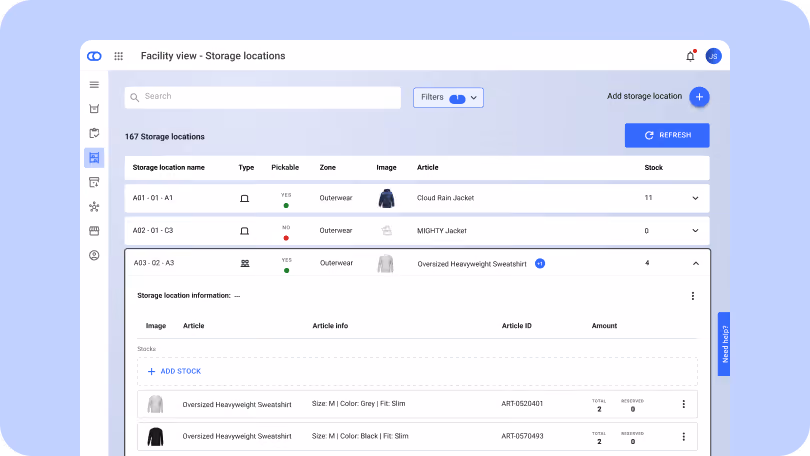Expand the A02 - 01 - C3 row
This screenshot has width=810, height=456.
tap(695, 231)
